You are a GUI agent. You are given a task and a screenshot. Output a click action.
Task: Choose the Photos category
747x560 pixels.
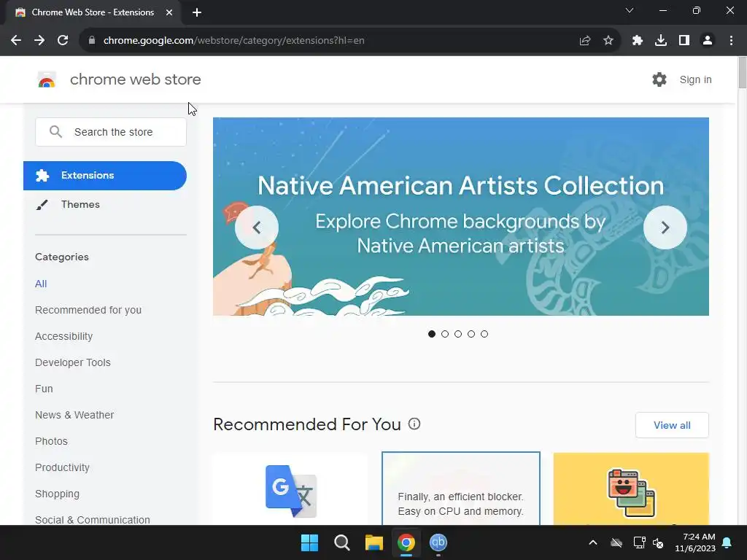pyautogui.click(x=52, y=441)
